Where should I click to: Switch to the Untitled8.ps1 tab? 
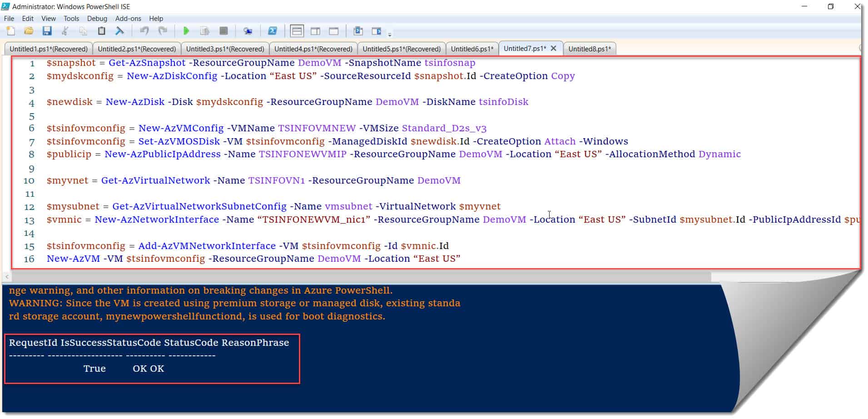589,48
